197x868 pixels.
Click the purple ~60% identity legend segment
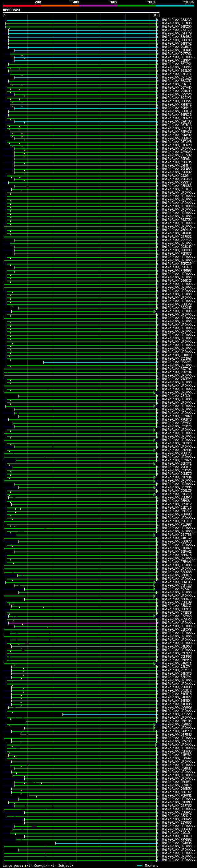[99, 6]
